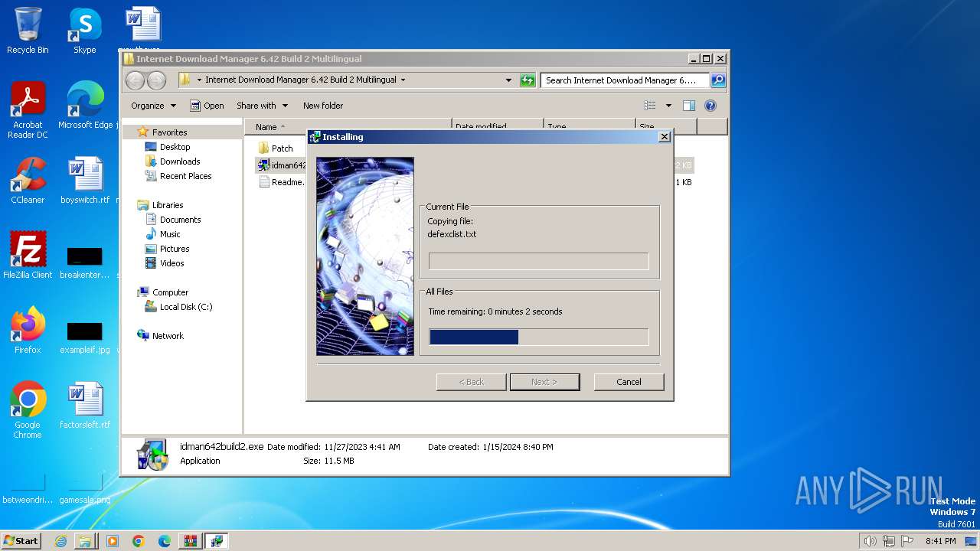The image size is (980, 551).
Task: Click the All Files overall progress bar
Action: tap(538, 337)
